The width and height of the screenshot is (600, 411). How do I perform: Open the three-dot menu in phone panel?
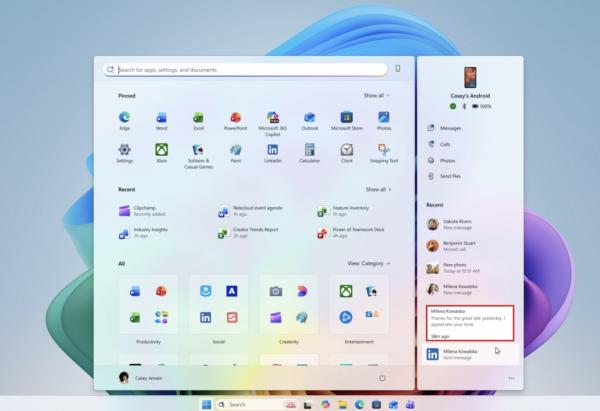511,378
